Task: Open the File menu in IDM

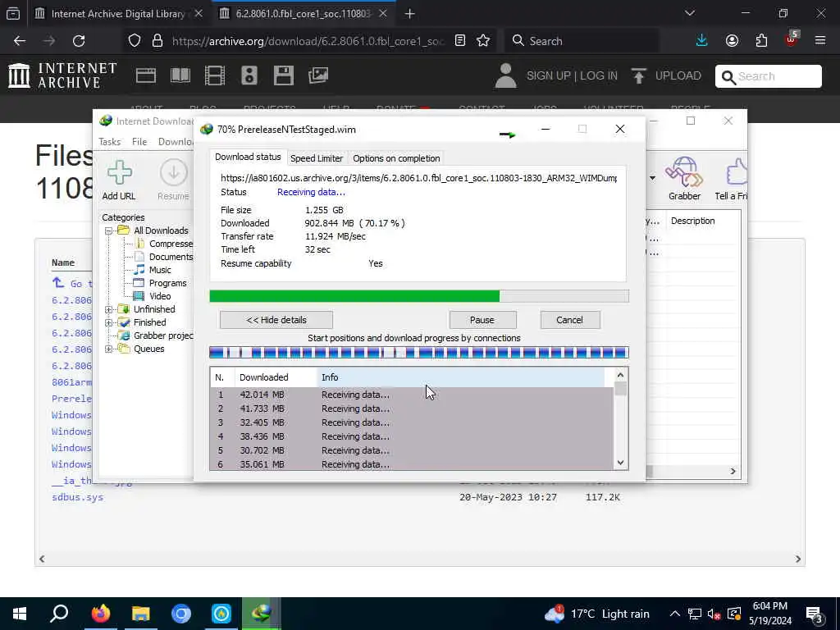Action: click(x=139, y=142)
